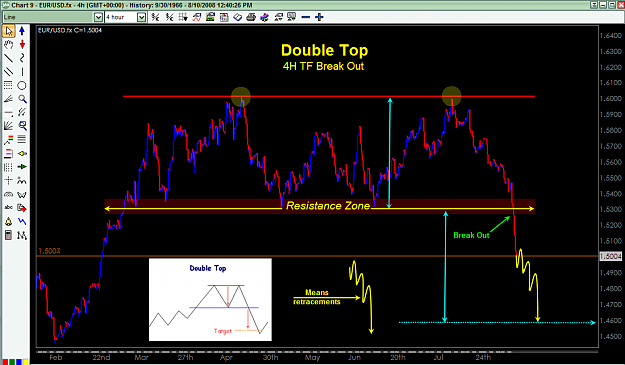This screenshot has height=365, width=625.
Task: Select the hand pan tool
Action: click(x=9, y=45)
